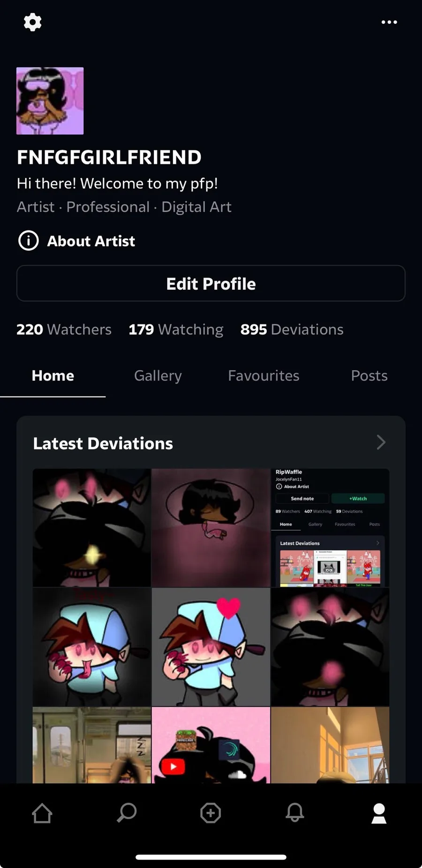Open settings via the gear icon
This screenshot has height=868, width=422.
click(32, 22)
